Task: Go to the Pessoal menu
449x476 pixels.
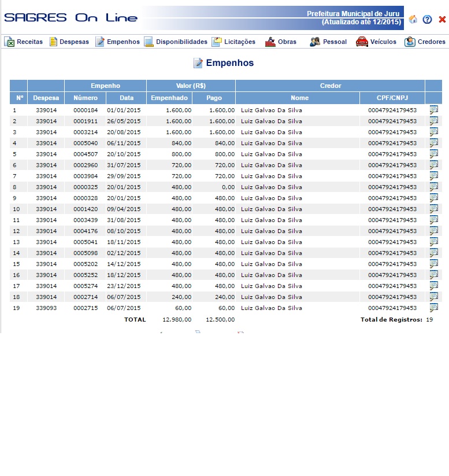Action: (x=328, y=42)
